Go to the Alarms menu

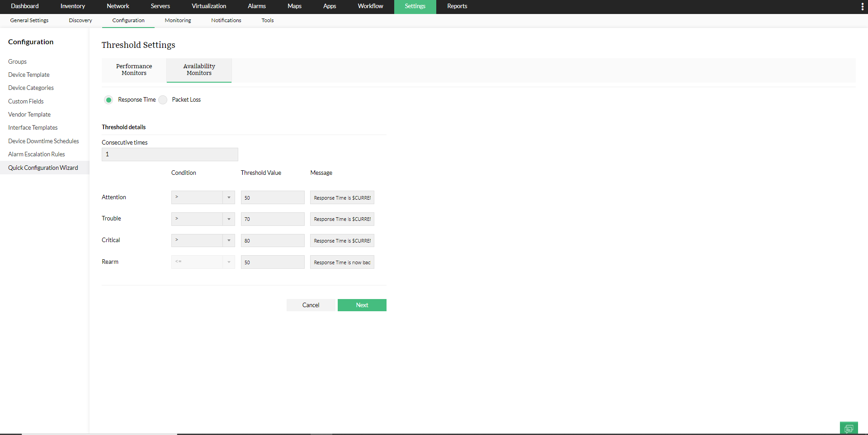tap(257, 6)
